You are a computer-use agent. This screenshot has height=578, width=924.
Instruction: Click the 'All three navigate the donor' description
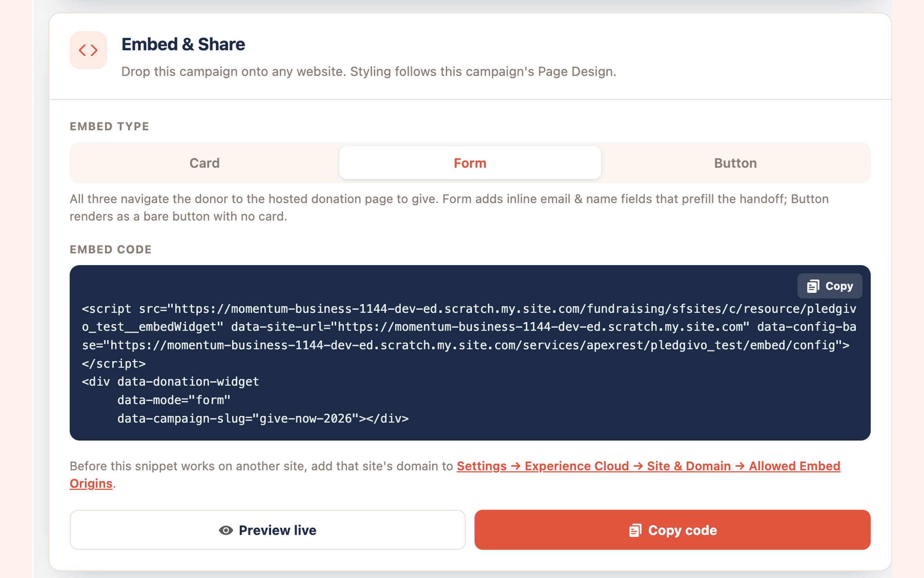449,207
